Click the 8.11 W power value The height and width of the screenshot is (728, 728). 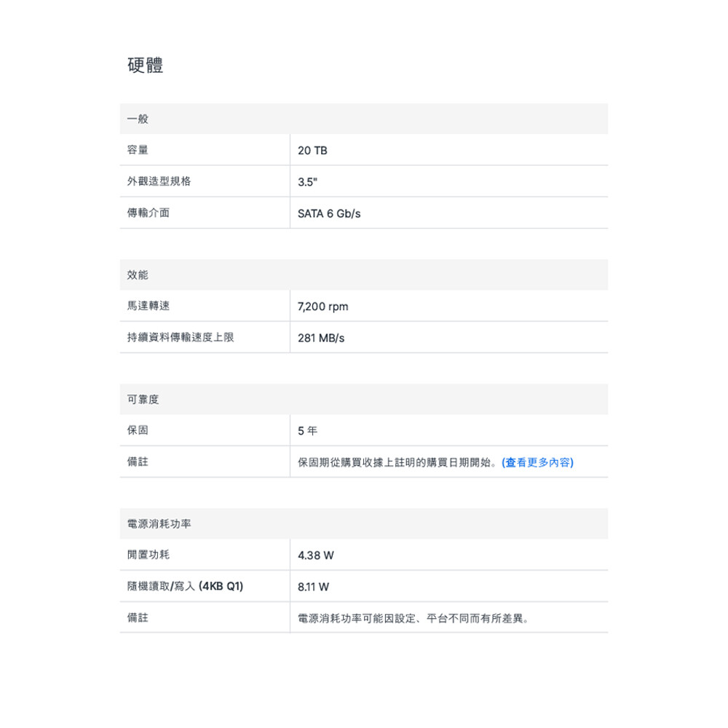click(313, 587)
